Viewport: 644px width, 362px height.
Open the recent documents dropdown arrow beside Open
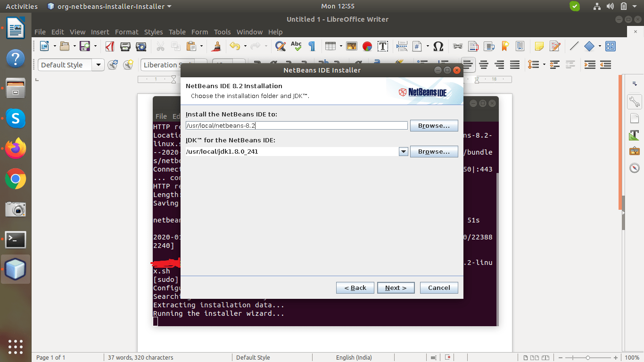(75, 46)
